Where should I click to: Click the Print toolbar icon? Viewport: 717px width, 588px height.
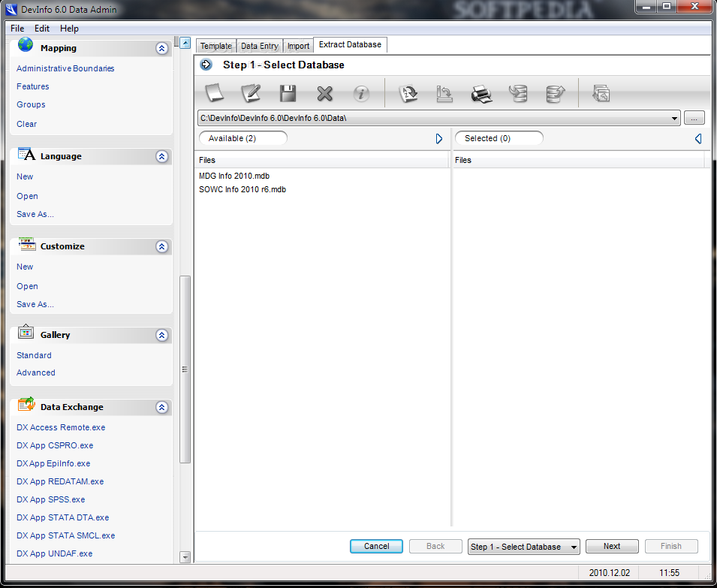pyautogui.click(x=481, y=94)
